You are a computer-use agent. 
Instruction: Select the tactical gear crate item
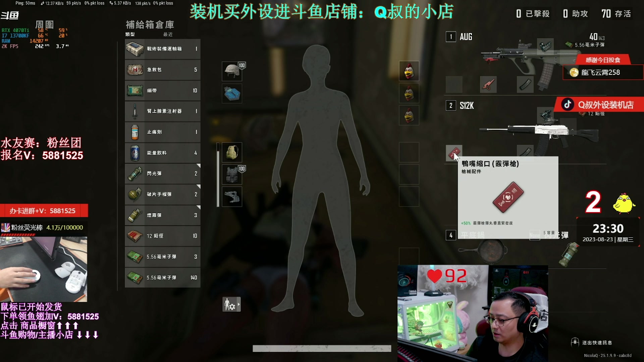click(x=163, y=49)
